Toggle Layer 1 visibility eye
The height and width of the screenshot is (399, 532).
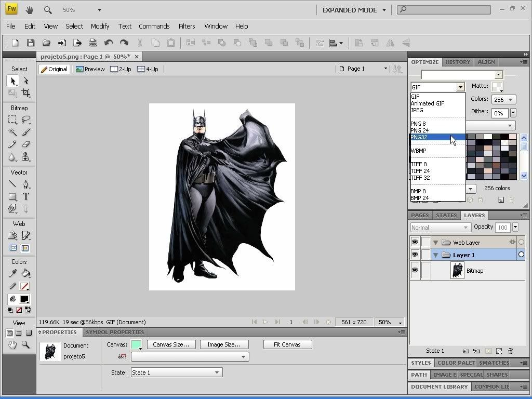[x=415, y=255]
